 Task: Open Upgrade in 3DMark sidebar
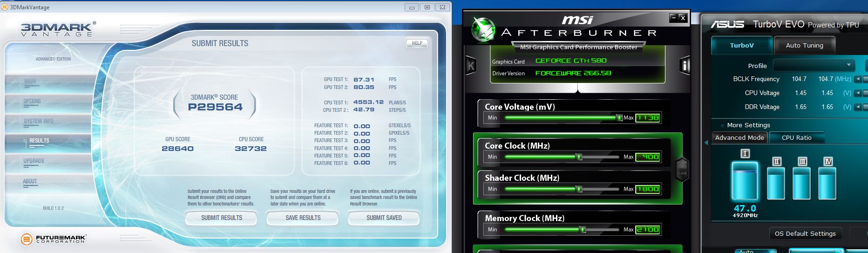point(48,163)
